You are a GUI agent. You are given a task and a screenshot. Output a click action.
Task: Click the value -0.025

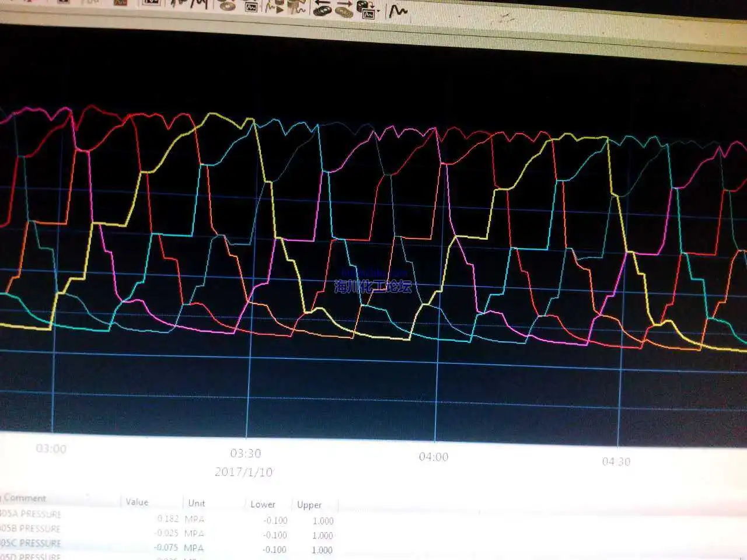coord(167,533)
